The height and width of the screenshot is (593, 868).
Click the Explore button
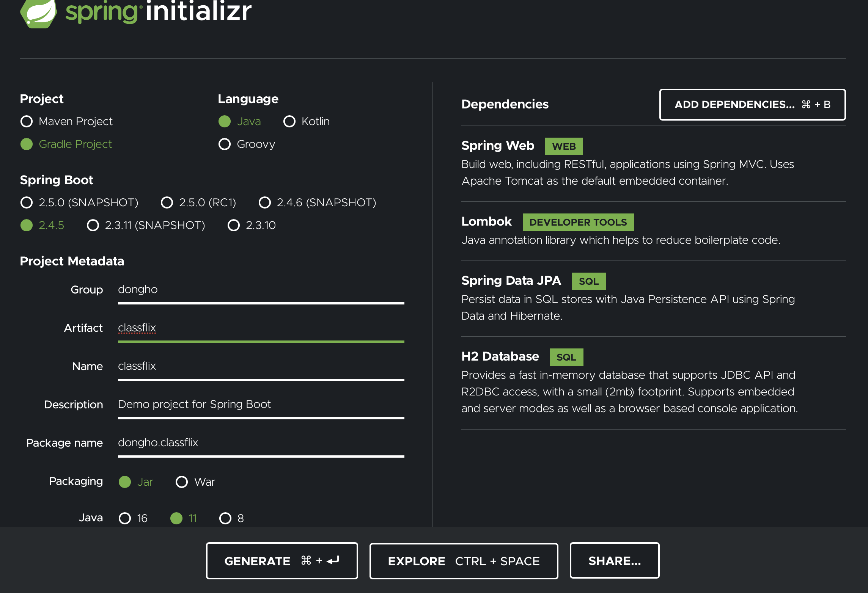pos(463,561)
